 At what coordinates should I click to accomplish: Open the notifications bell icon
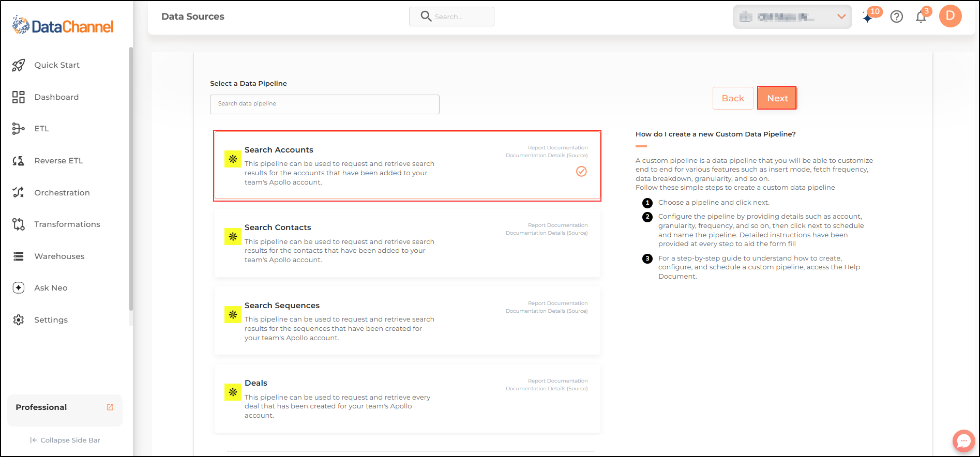point(921,17)
